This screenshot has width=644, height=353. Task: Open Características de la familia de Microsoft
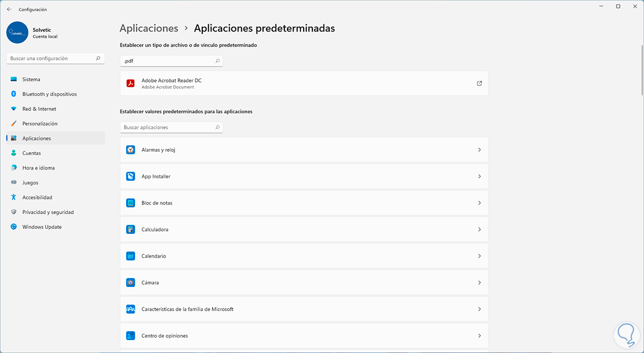pos(187,309)
